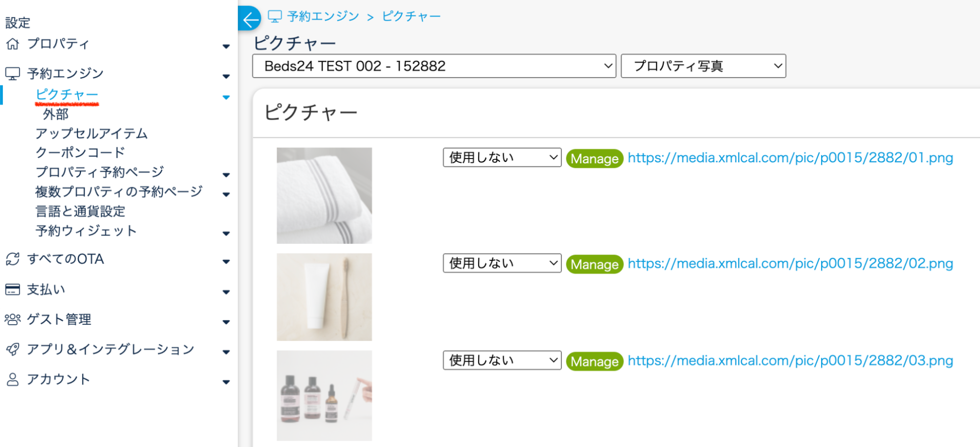Expand the プロパティ予約ページ submenu arrow
This screenshot has height=447, width=980.
point(226,175)
